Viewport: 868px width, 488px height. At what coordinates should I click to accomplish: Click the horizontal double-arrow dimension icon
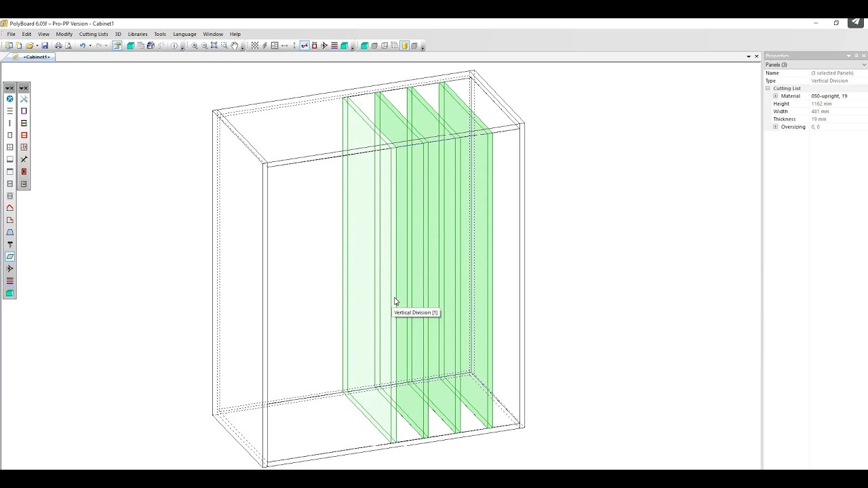click(x=284, y=45)
